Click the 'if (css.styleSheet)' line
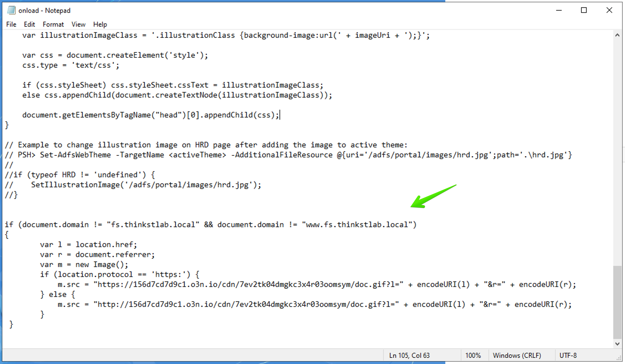Screen dimensions: 625x364 click(x=173, y=85)
